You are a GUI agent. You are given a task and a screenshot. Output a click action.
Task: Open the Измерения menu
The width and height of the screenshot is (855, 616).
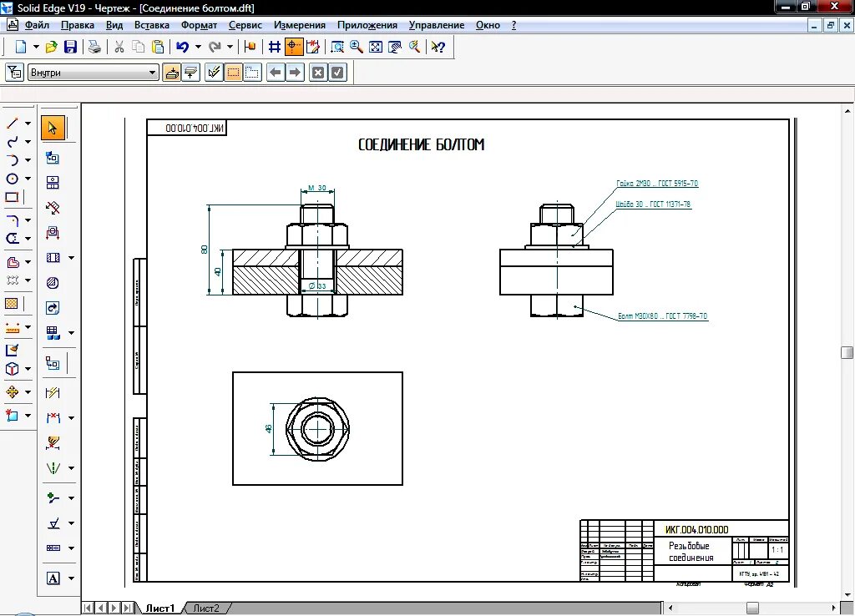[300, 25]
